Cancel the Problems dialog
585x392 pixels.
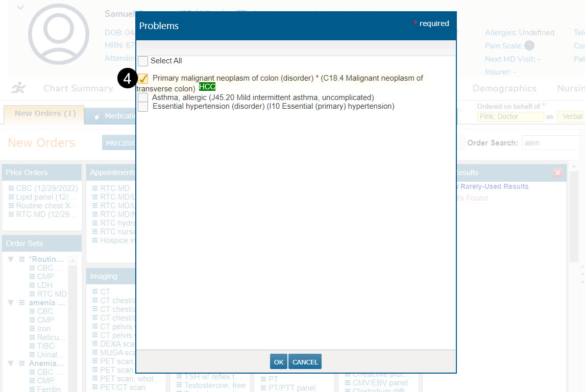[305, 362]
